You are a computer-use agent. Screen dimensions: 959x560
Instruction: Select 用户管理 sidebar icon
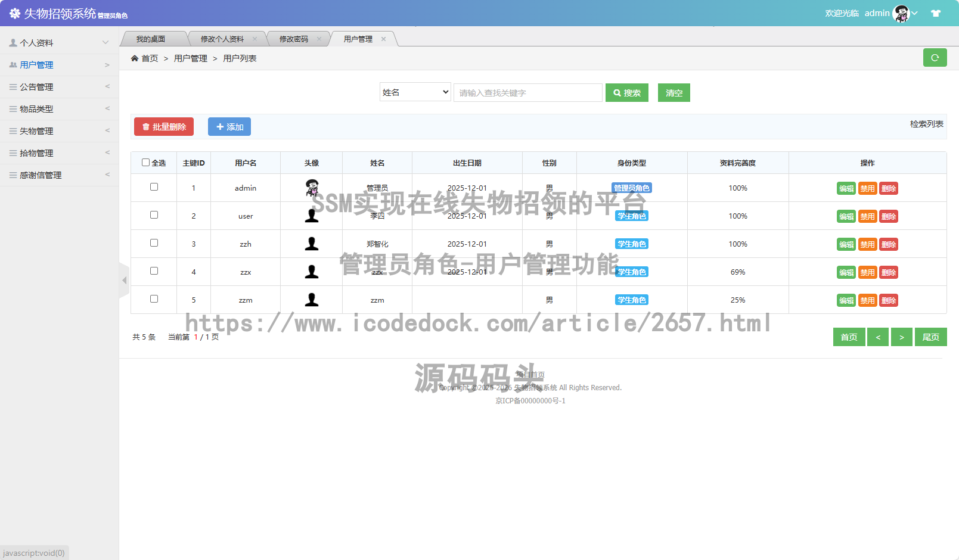[x=12, y=64]
